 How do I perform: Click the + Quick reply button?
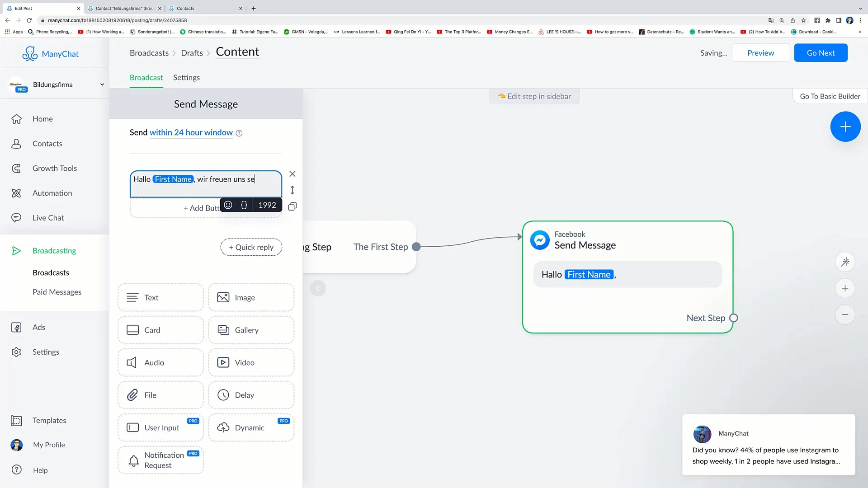pos(251,247)
